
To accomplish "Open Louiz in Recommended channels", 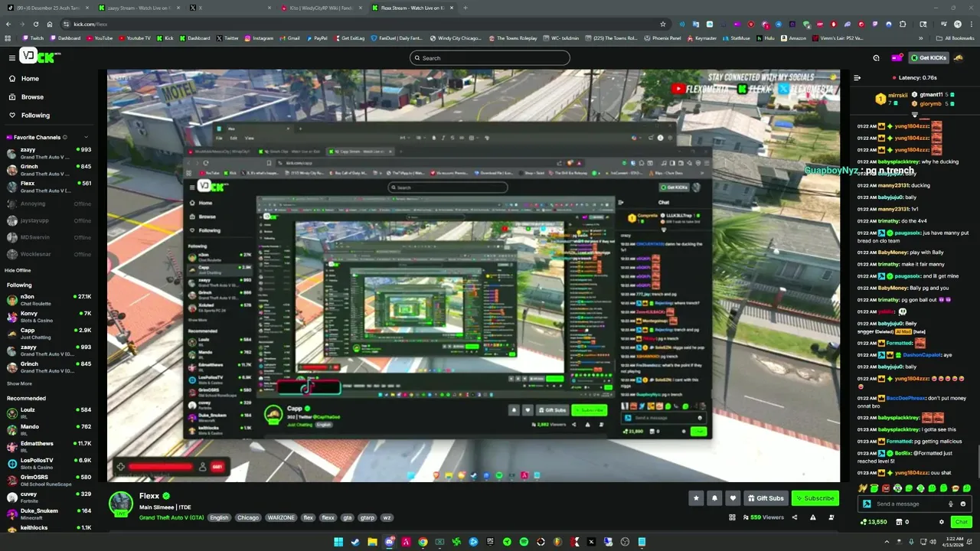I will click(x=47, y=413).
